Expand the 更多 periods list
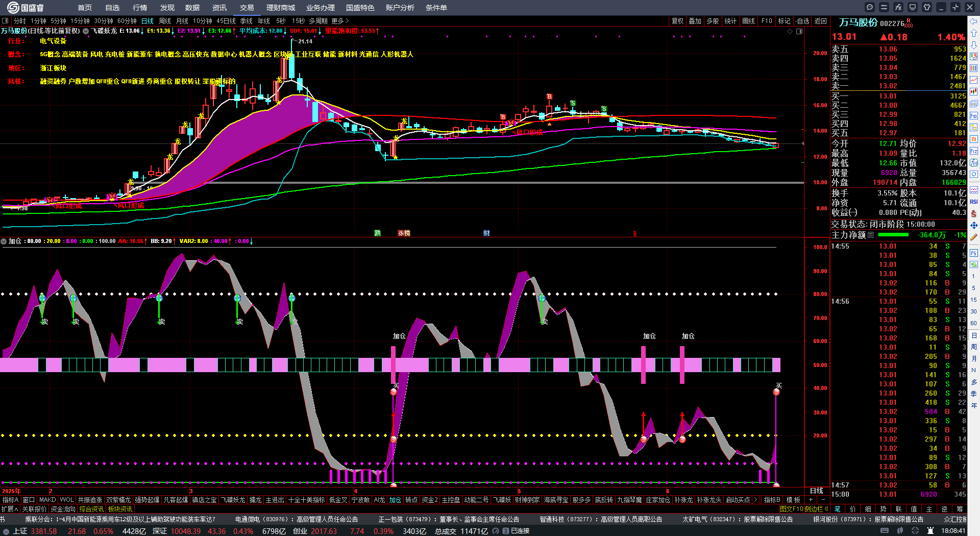Image resolution: width=980 pixels, height=536 pixels. pos(340,21)
